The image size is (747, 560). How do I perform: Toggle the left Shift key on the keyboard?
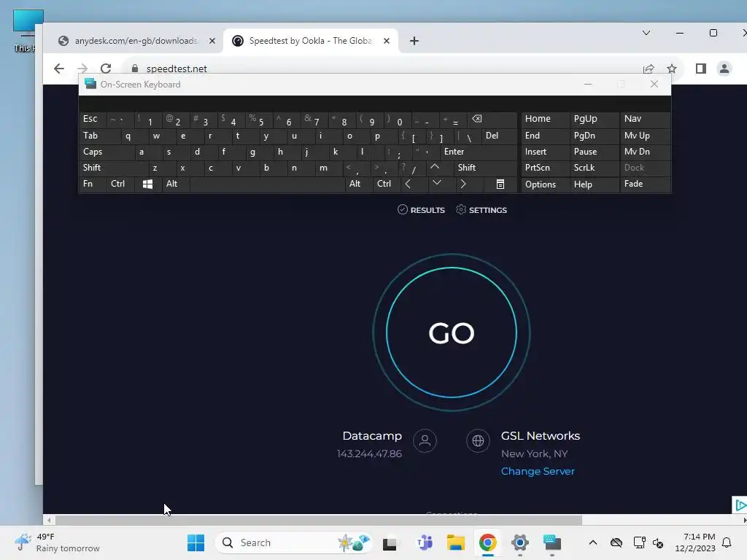point(113,168)
